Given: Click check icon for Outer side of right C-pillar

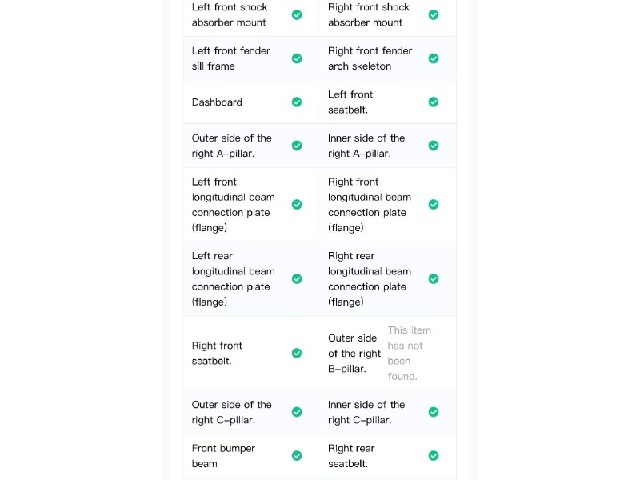Looking at the screenshot, I should [x=297, y=412].
